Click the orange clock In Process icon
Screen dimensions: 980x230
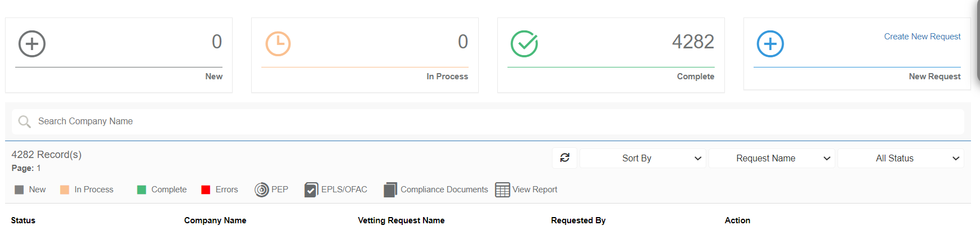(278, 44)
